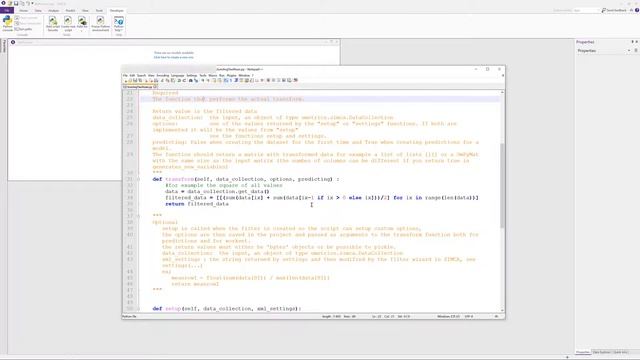This screenshot has width=640, height=360.
Task: Click 'return filtered_data' code line
Action: pyautogui.click(x=197, y=204)
